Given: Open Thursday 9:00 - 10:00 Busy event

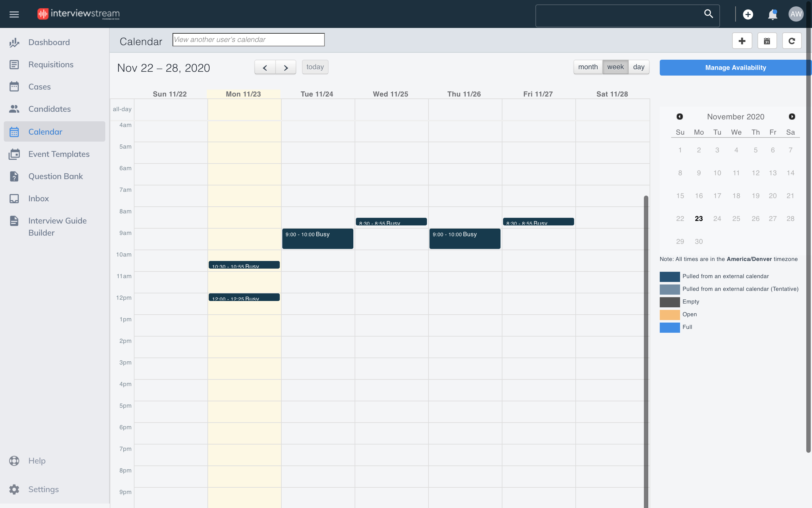Looking at the screenshot, I should (465, 238).
